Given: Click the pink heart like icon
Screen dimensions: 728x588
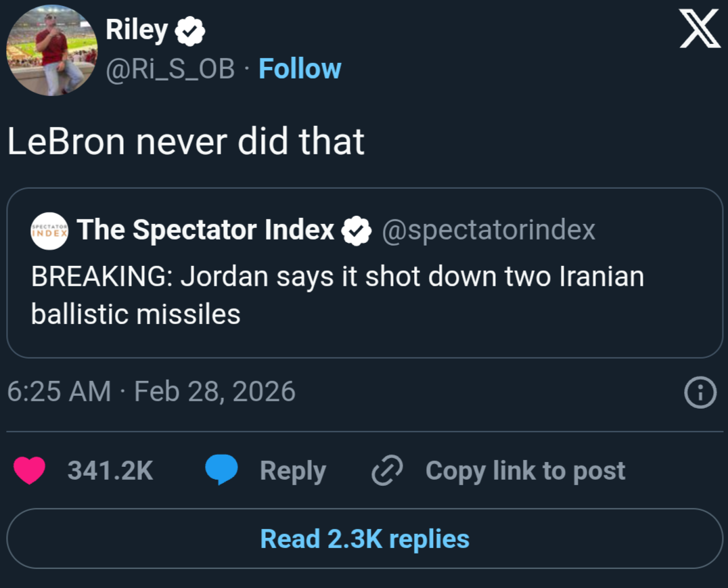Looking at the screenshot, I should [30, 470].
